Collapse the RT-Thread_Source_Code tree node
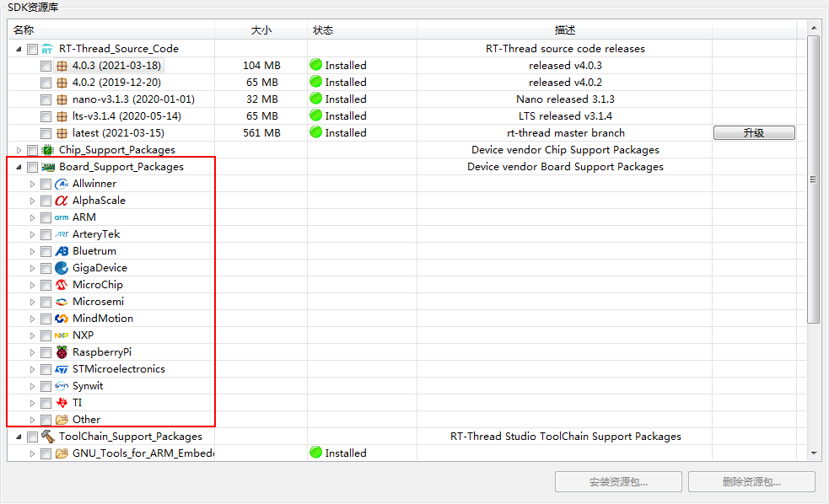Viewport: 829px width, 504px height. 19,49
